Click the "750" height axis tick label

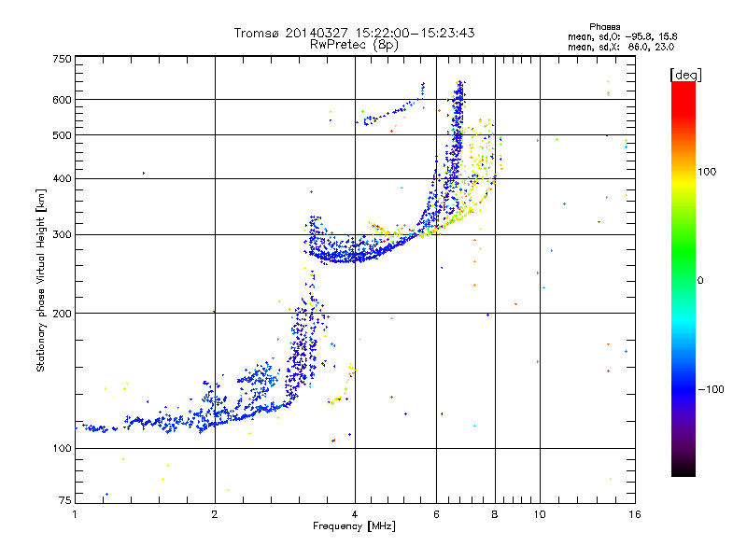click(63, 59)
